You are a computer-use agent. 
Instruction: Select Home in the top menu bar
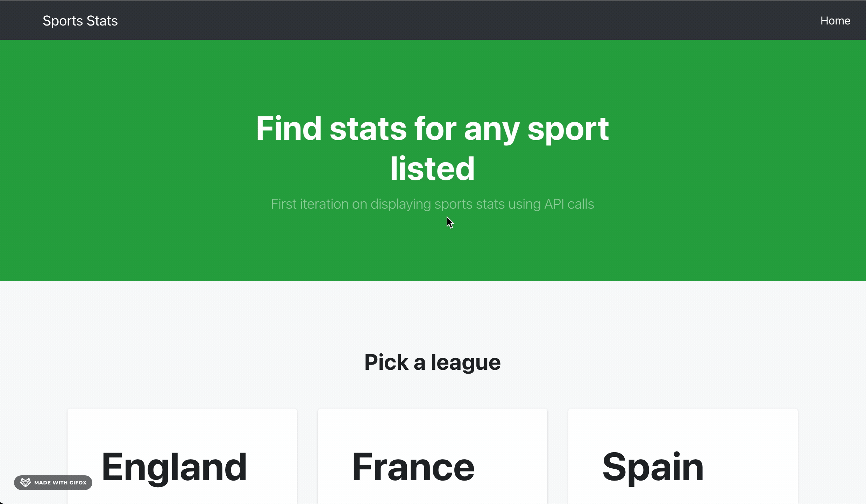click(x=835, y=20)
